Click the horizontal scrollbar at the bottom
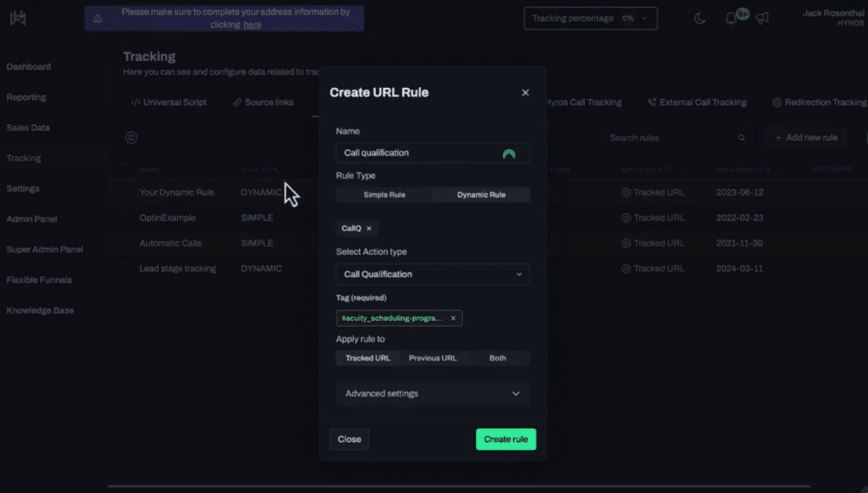Screen dimensions: 868x493 pos(459,486)
